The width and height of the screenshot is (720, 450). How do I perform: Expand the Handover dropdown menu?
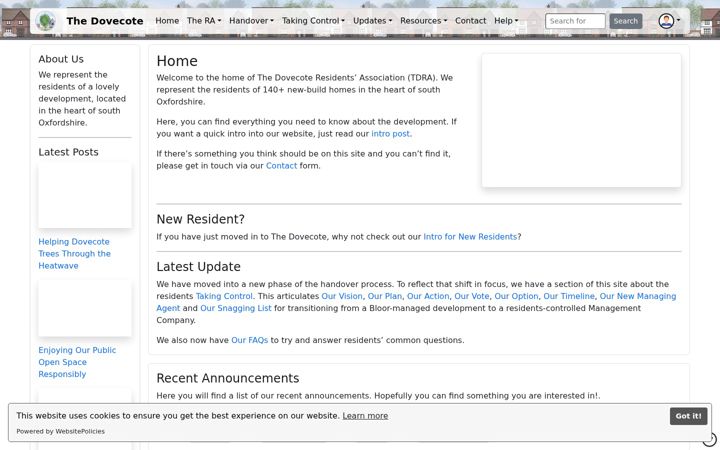pos(251,21)
